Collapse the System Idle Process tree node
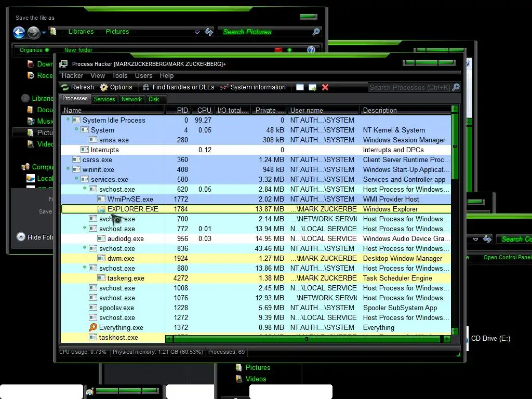 click(68, 119)
